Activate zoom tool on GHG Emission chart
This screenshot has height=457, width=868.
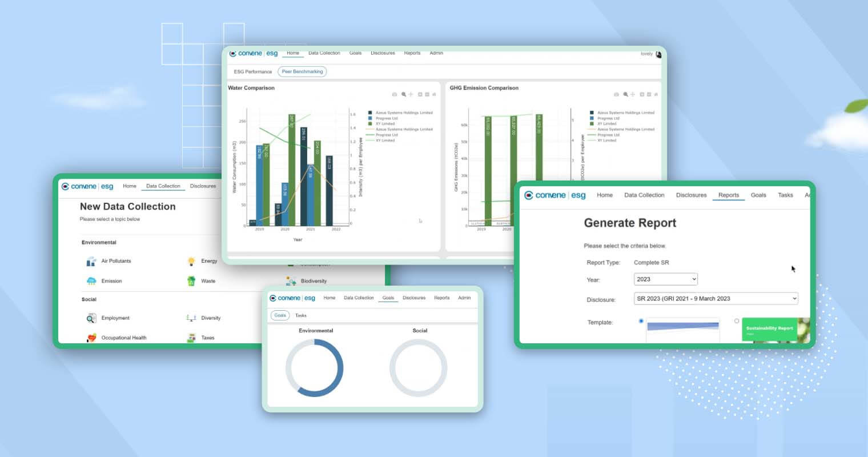(625, 94)
